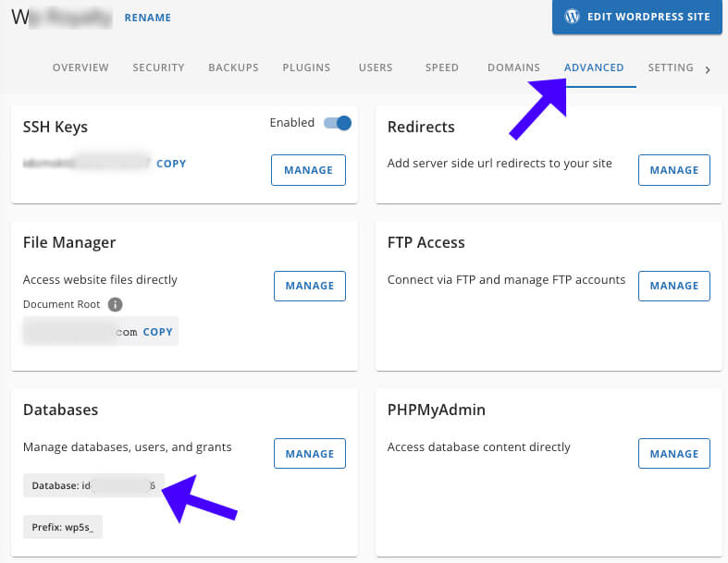The image size is (728, 563).
Task: Copy the SSH key value
Action: 171,164
